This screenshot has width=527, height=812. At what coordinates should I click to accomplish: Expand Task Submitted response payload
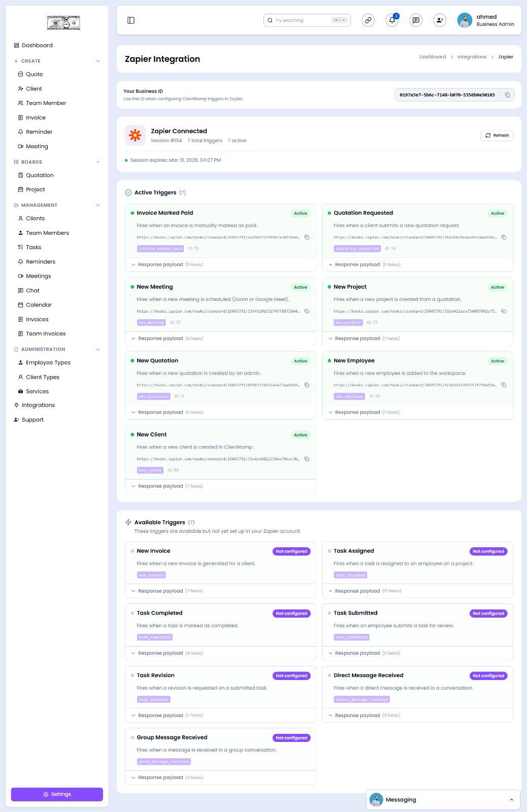(x=417, y=653)
